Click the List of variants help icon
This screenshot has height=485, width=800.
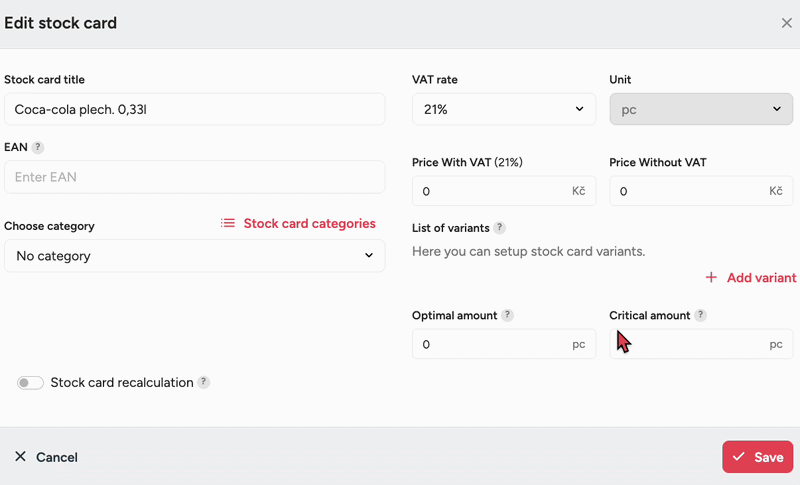[x=500, y=228]
